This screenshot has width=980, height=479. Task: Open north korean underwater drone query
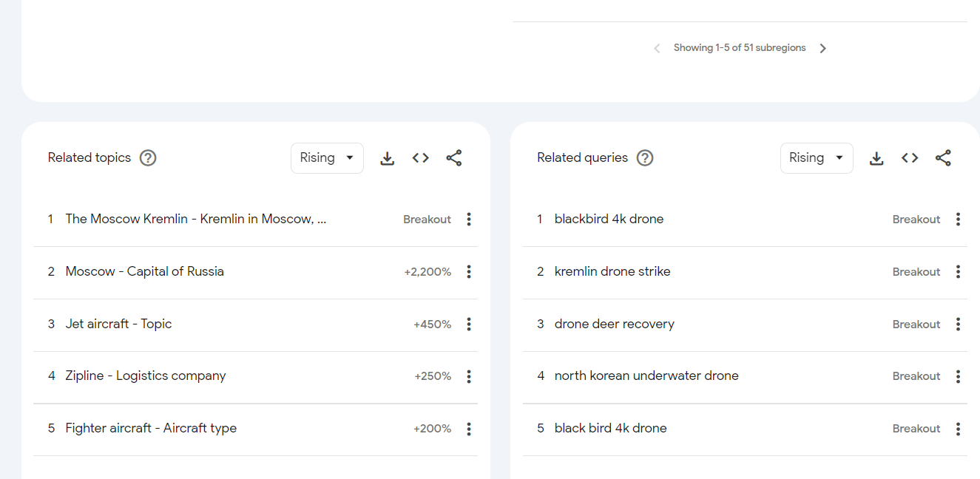pyautogui.click(x=646, y=376)
